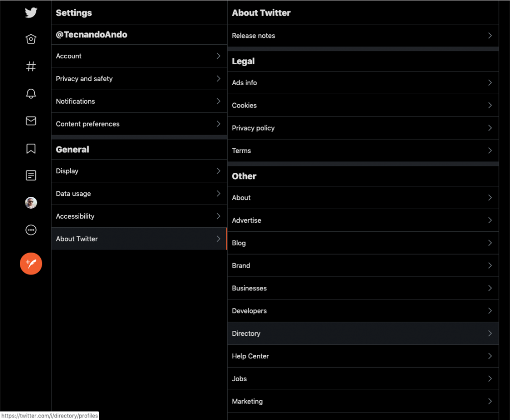
Task: Open More options circle icon
Action: 31,230
